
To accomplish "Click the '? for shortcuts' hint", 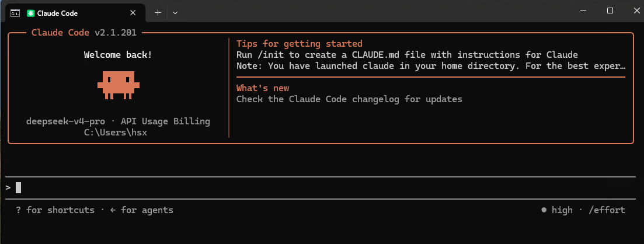I will (x=55, y=210).
